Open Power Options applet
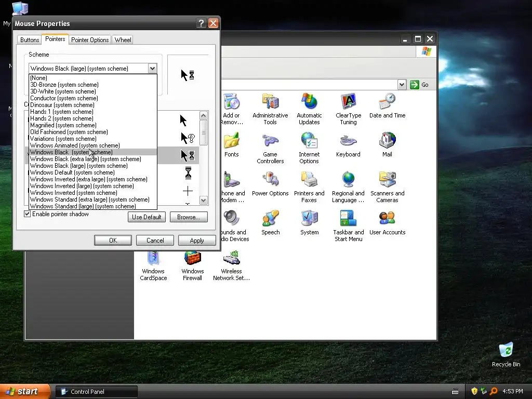 point(270,183)
